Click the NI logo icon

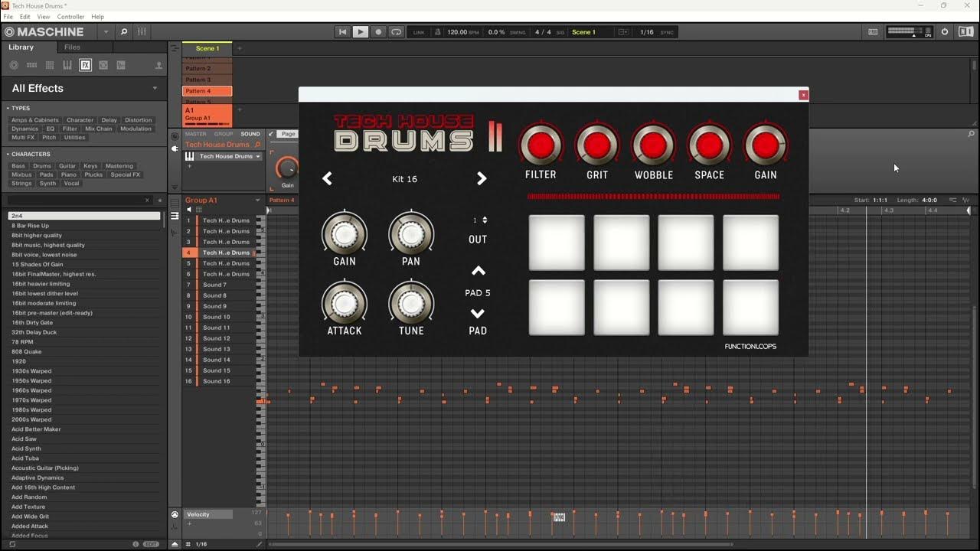pos(966,32)
